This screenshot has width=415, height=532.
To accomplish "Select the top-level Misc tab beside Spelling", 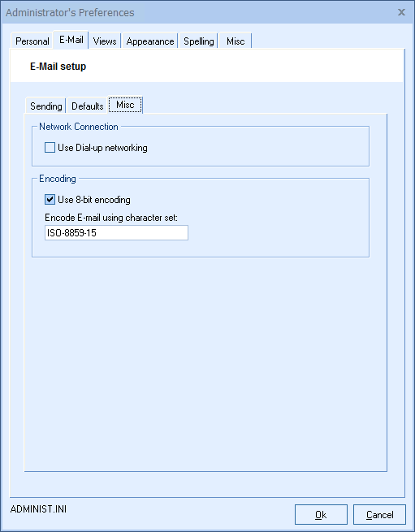I will 236,41.
